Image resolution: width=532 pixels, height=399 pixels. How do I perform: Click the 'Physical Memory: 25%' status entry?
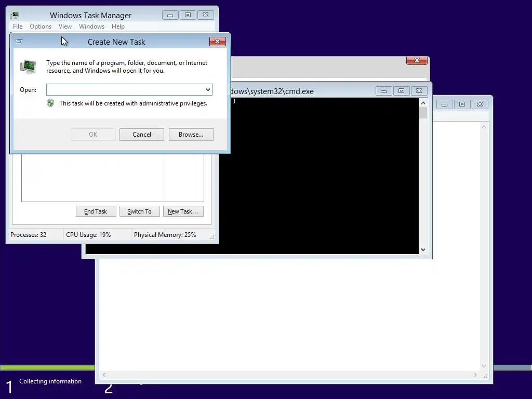click(x=165, y=235)
